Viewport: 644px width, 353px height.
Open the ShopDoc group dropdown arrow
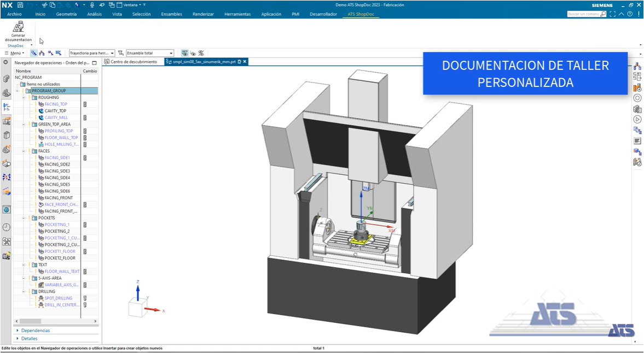(32, 45)
